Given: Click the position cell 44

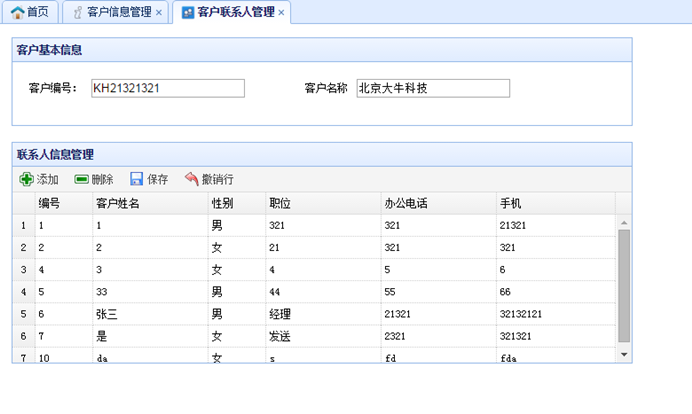Looking at the screenshot, I should click(x=323, y=292).
